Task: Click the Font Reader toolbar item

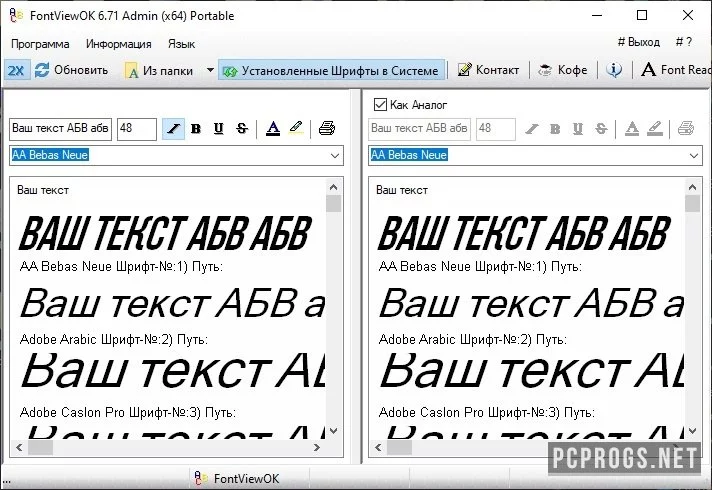Action: pos(676,70)
